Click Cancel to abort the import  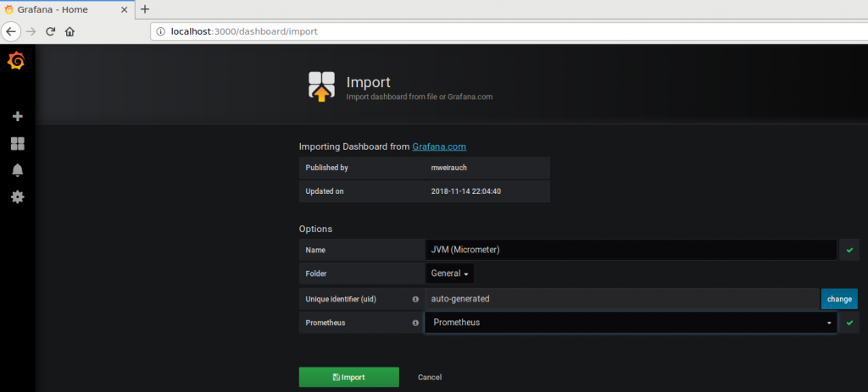coord(430,377)
